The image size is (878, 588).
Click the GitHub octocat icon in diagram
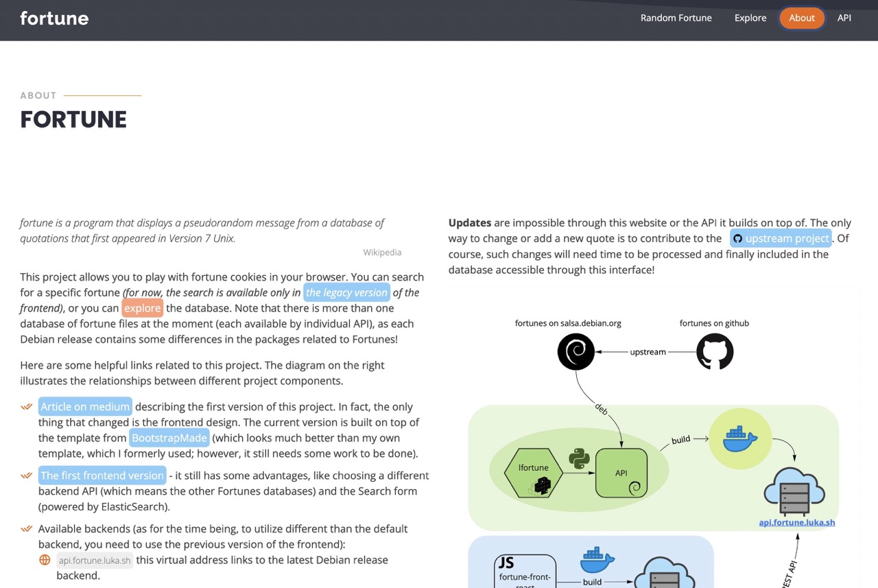[x=714, y=351]
